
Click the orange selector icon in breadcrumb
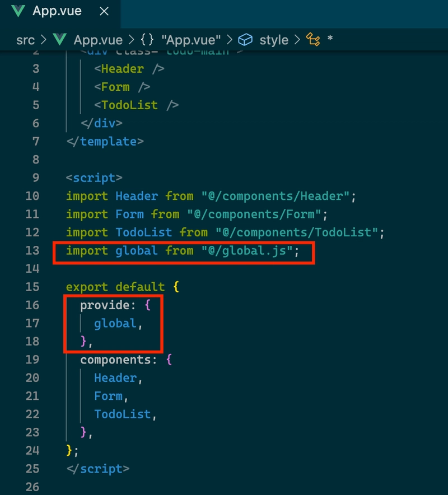click(x=313, y=39)
